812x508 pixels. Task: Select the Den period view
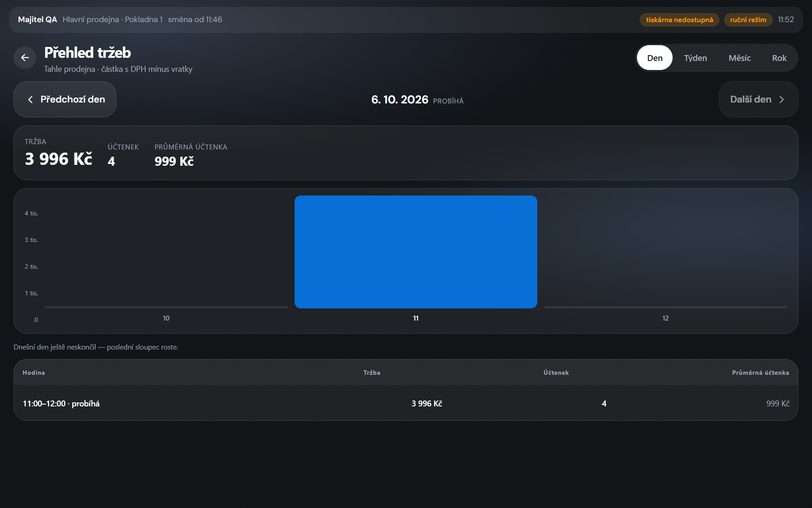click(x=655, y=58)
